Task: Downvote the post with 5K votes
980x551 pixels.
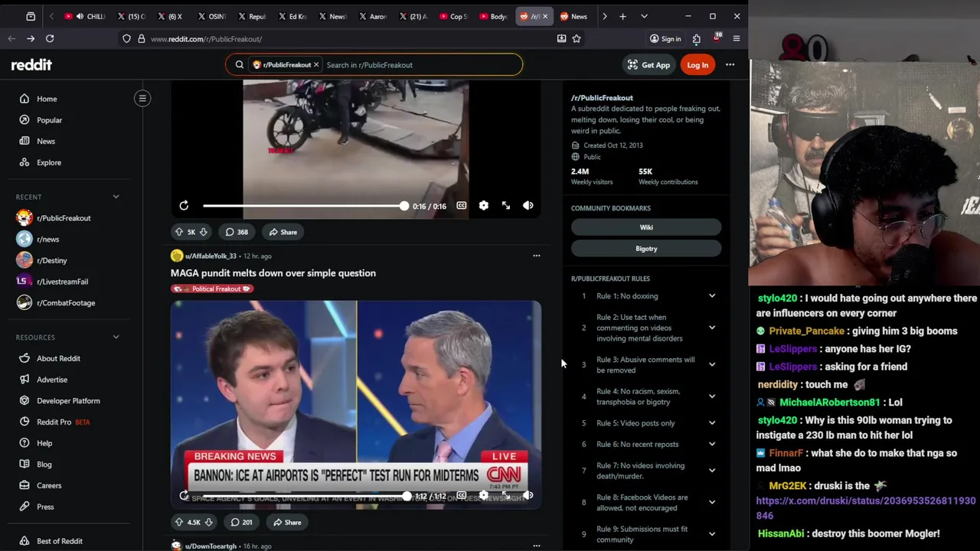Action: (x=204, y=232)
